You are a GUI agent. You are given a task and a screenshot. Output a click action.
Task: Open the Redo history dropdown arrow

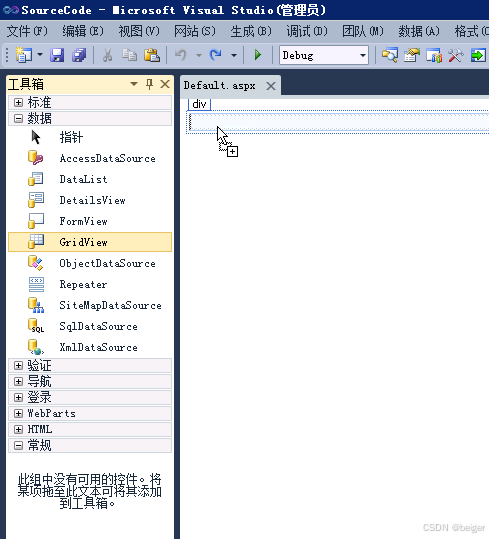point(234,55)
